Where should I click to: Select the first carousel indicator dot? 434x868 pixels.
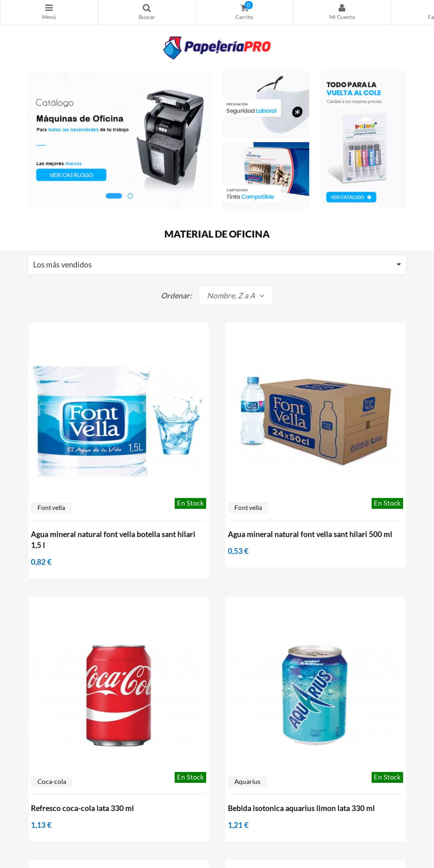(x=114, y=196)
